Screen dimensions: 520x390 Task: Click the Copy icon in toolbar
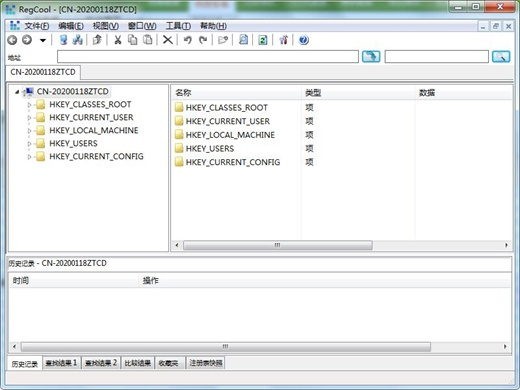tap(133, 40)
